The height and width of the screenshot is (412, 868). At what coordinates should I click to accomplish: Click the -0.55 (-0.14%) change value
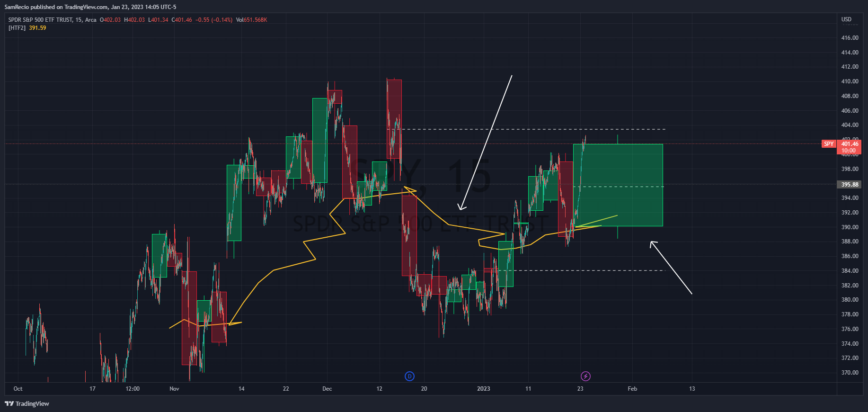pos(214,20)
